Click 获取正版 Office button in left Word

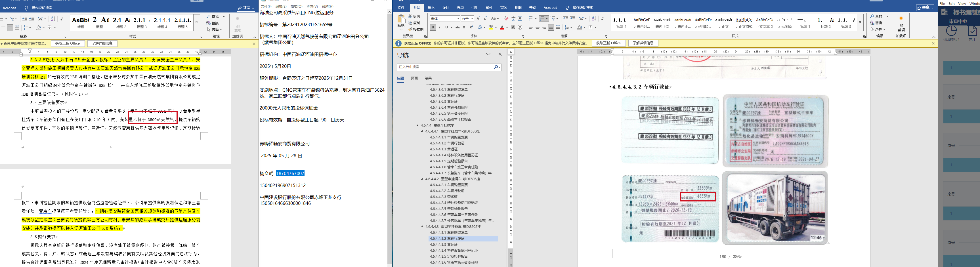click(67, 43)
